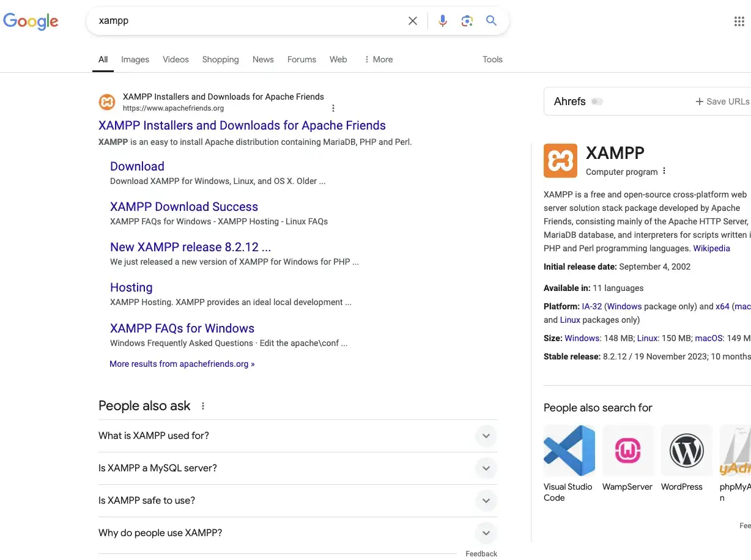
Task: Open the three-dot menu for the apachefriends result
Action: tap(333, 108)
